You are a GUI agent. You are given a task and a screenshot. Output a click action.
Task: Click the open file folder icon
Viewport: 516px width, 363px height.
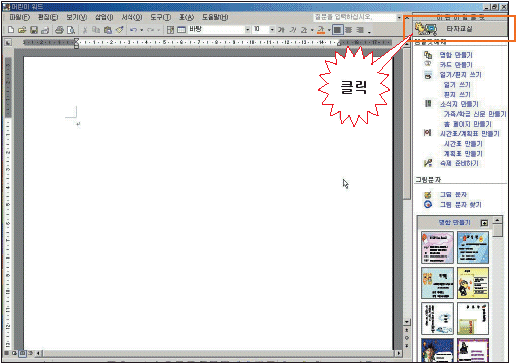(x=22, y=30)
